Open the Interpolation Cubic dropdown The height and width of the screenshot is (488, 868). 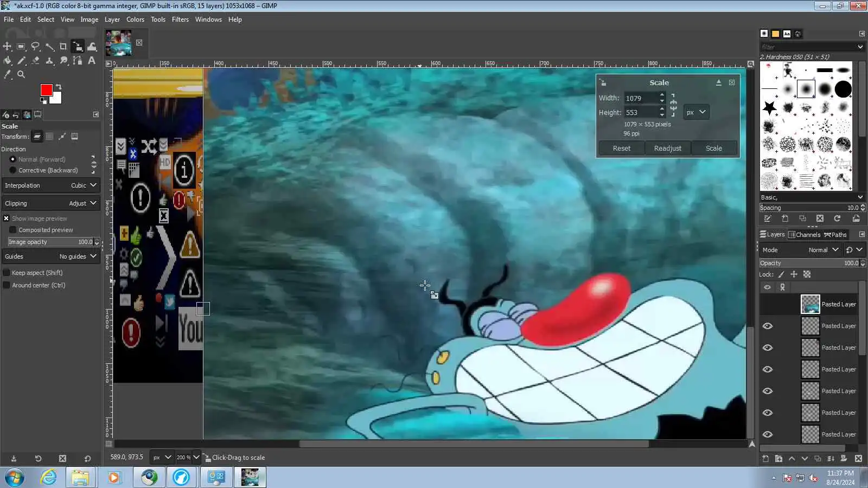(x=51, y=185)
